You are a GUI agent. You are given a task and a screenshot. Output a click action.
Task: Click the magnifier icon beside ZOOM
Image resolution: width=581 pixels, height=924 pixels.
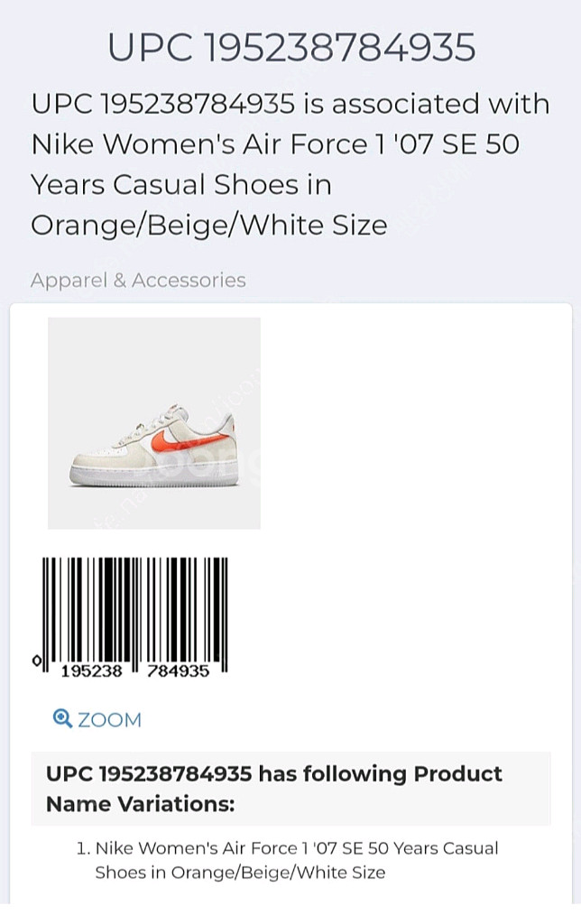click(62, 718)
